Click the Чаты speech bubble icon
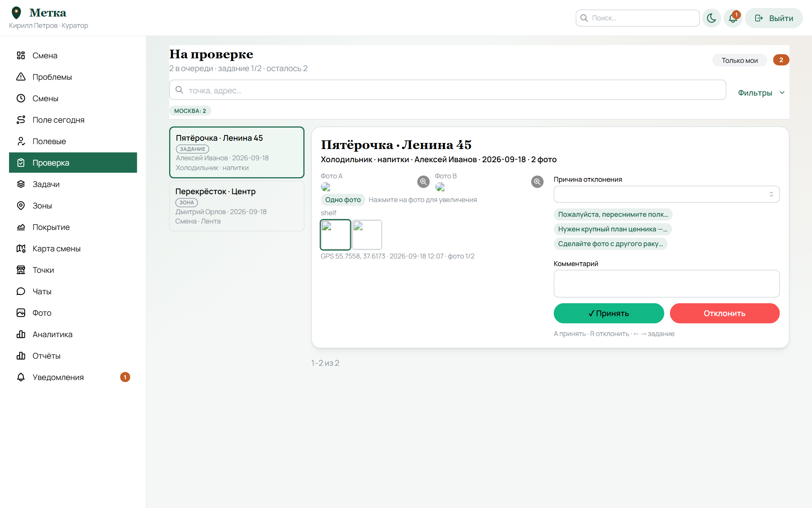The image size is (812, 508). click(x=21, y=292)
